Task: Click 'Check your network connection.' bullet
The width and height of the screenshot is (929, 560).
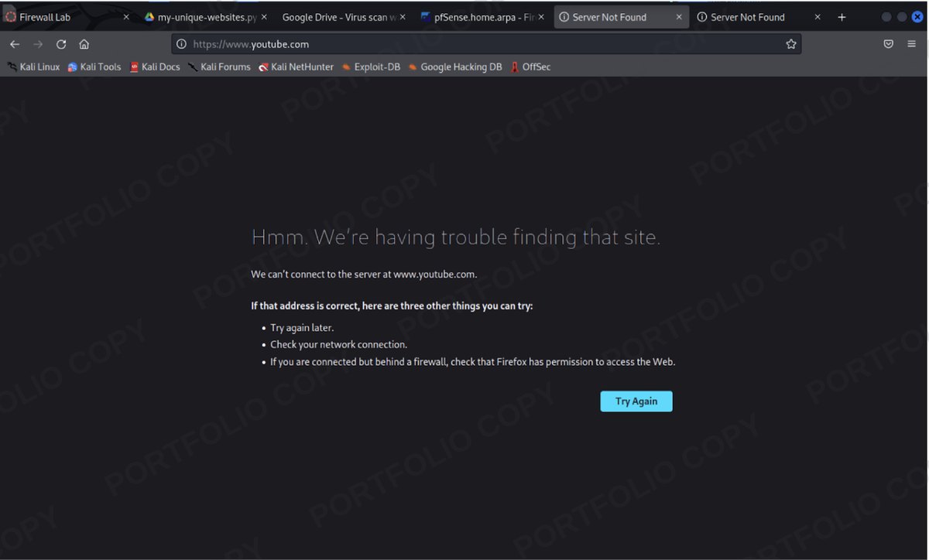Action: (338, 344)
